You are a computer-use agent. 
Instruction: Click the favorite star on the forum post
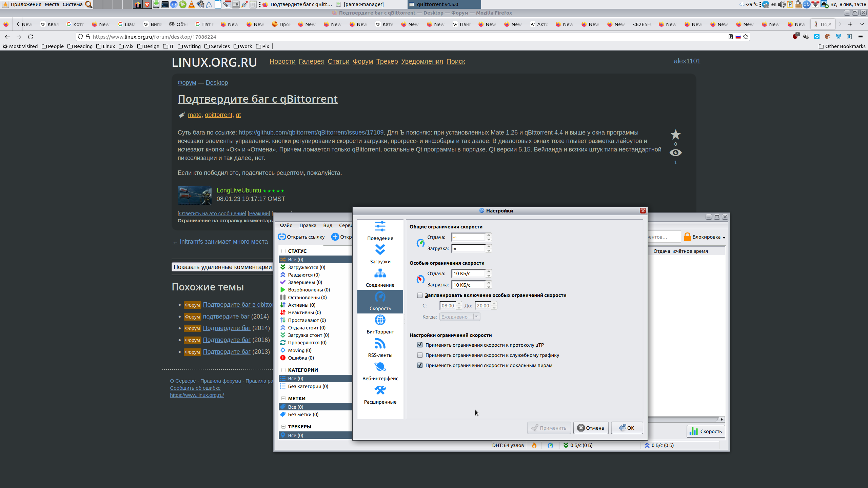click(x=675, y=135)
